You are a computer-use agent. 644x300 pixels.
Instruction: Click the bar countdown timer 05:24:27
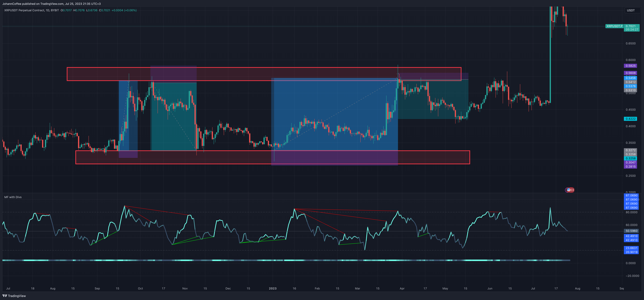point(632,30)
